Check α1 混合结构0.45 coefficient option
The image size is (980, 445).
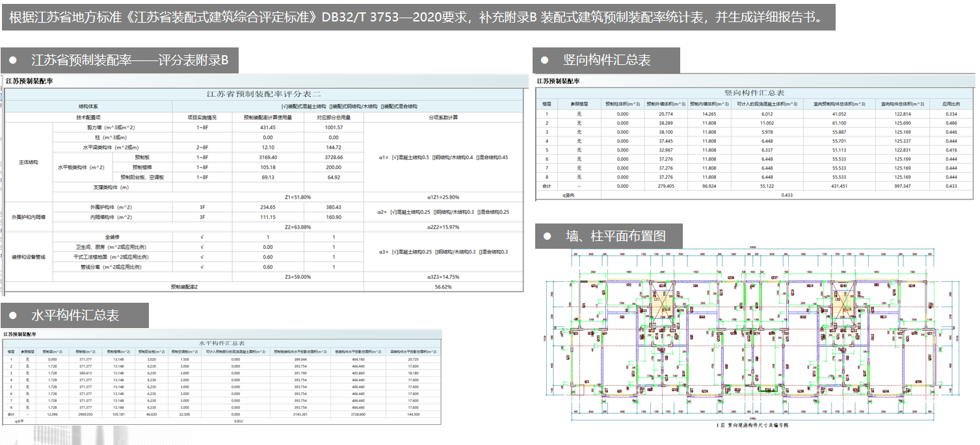click(x=492, y=157)
